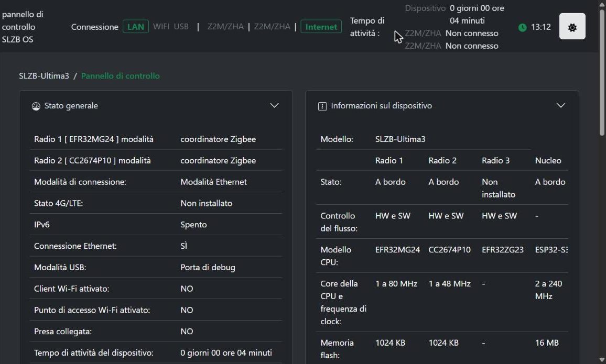The height and width of the screenshot is (364, 606).
Task: Click the 'Tempo di attività :' header label
Action: pos(367,27)
